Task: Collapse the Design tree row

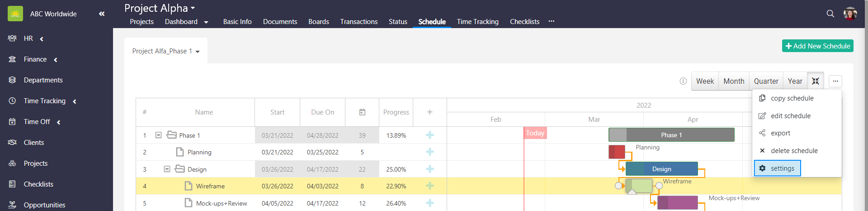Action: [x=167, y=169]
